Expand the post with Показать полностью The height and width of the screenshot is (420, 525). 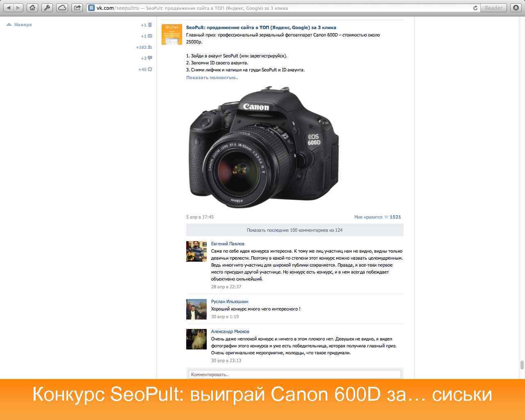pyautogui.click(x=212, y=77)
